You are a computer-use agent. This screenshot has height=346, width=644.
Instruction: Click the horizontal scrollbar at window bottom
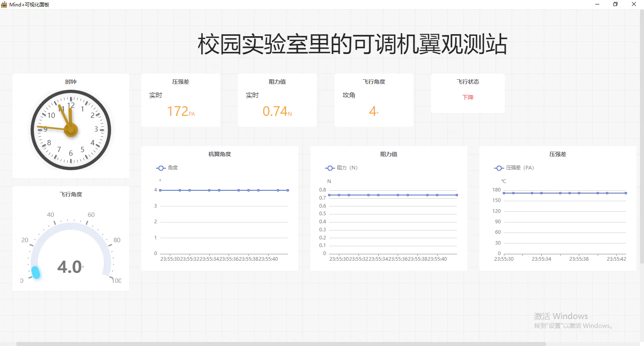(281, 344)
